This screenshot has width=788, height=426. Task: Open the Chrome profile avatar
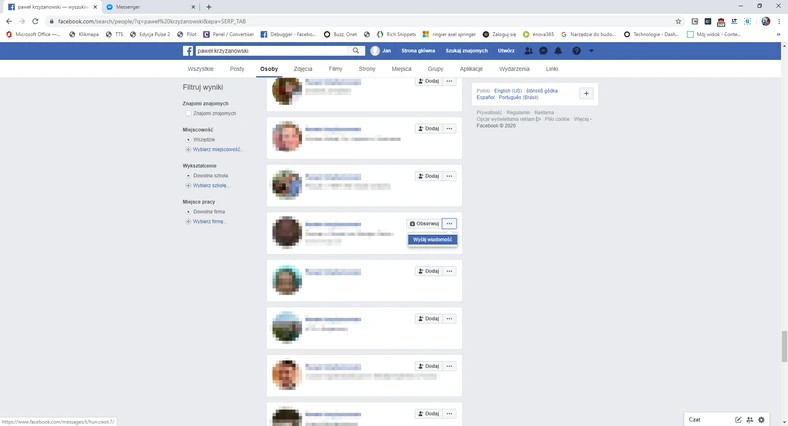pyautogui.click(x=765, y=21)
